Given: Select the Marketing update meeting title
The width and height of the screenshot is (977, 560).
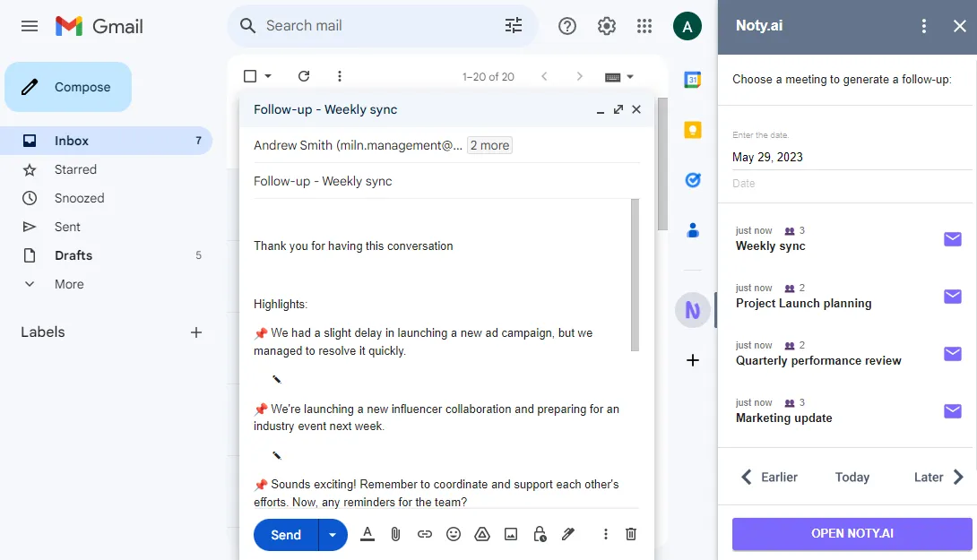Looking at the screenshot, I should [x=784, y=418].
